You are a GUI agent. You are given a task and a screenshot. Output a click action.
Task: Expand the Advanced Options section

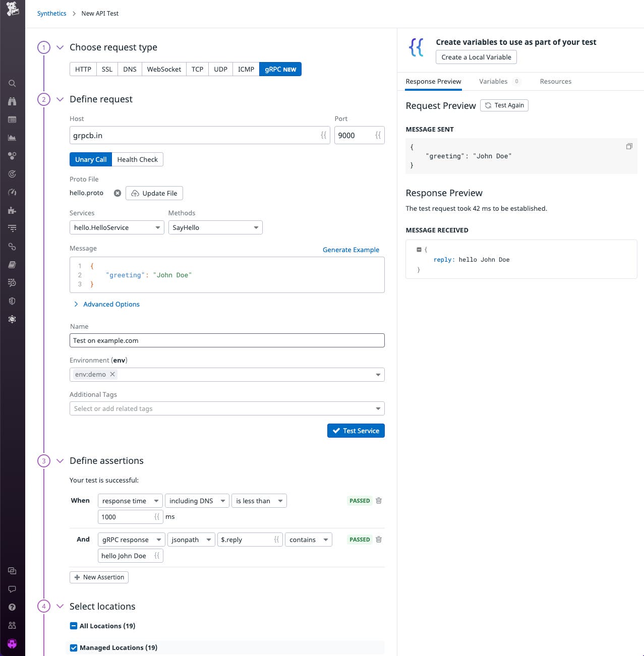106,304
